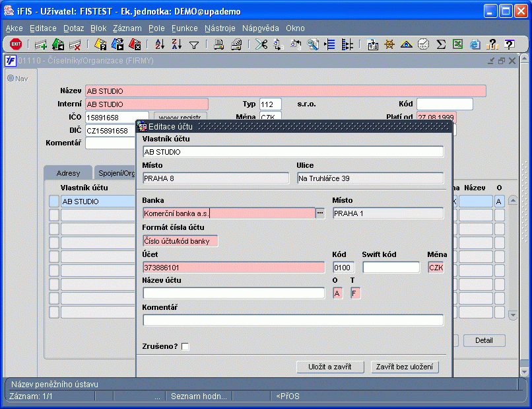Click the list scroll down arrow

tap(513, 315)
